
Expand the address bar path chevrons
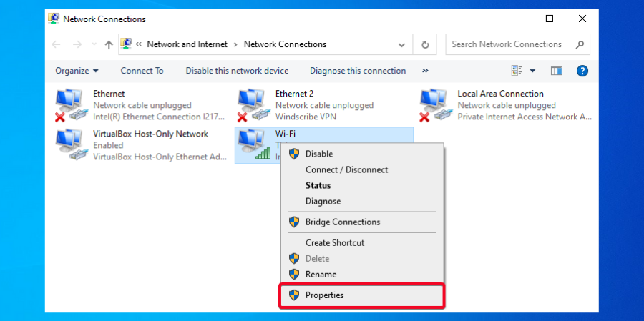139,44
